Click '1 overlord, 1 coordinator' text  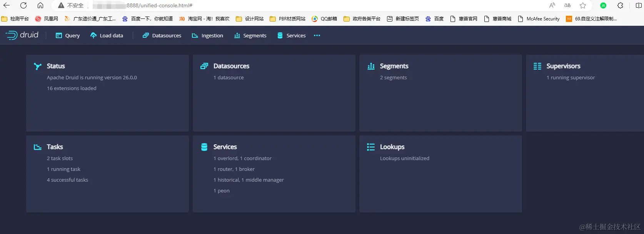[242, 158]
